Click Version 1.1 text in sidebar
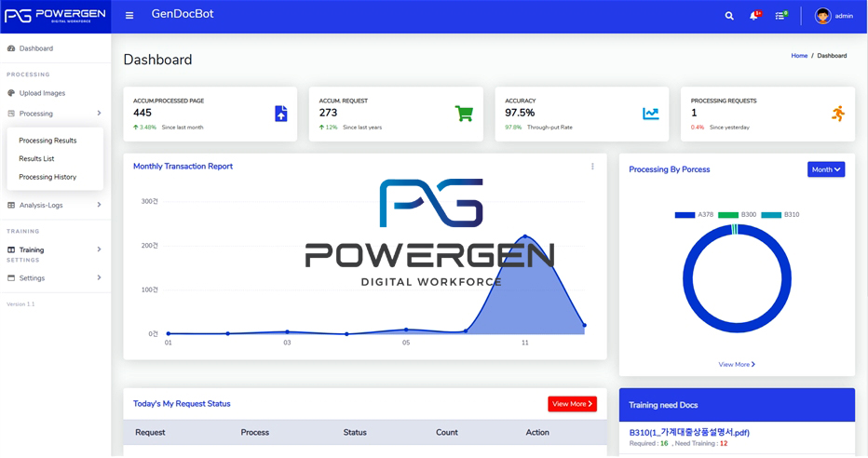The height and width of the screenshot is (458, 868). 20,304
